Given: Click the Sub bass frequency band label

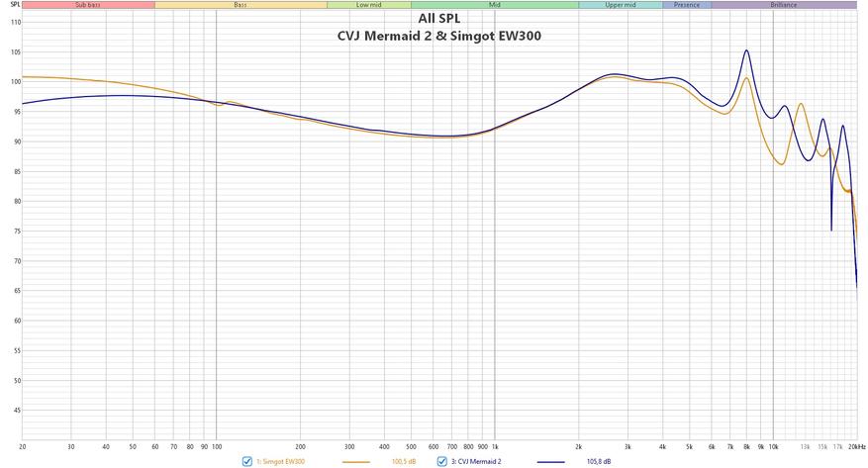Looking at the screenshot, I should click(88, 5).
